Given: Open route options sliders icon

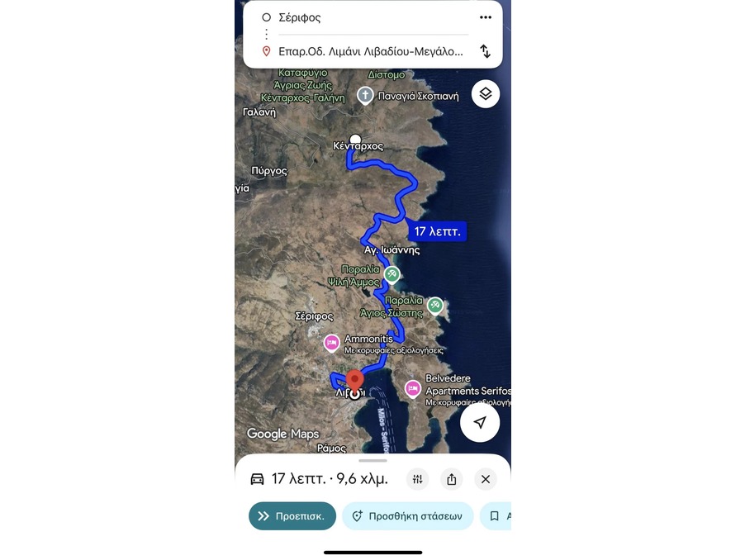Looking at the screenshot, I should click(x=418, y=479).
